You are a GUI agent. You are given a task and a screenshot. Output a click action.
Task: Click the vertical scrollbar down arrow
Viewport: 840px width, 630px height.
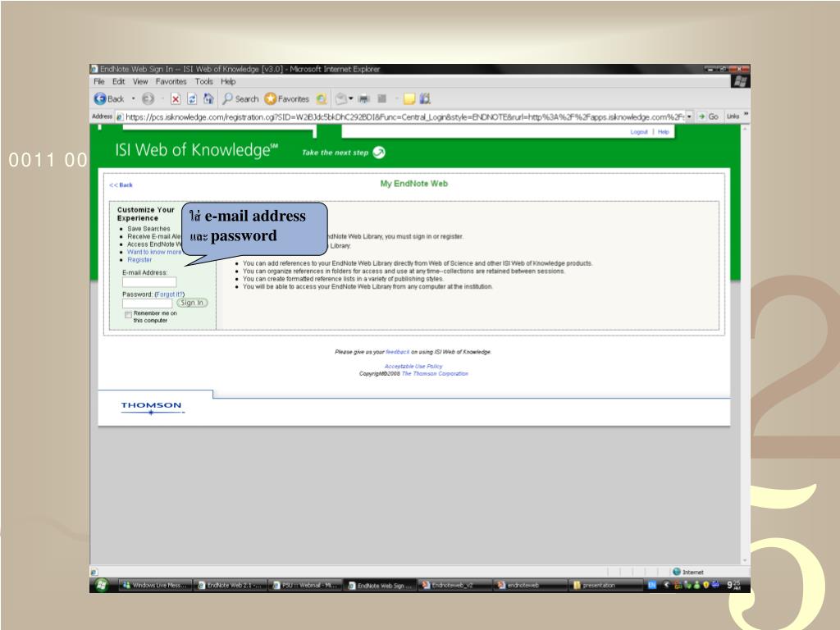(745, 560)
